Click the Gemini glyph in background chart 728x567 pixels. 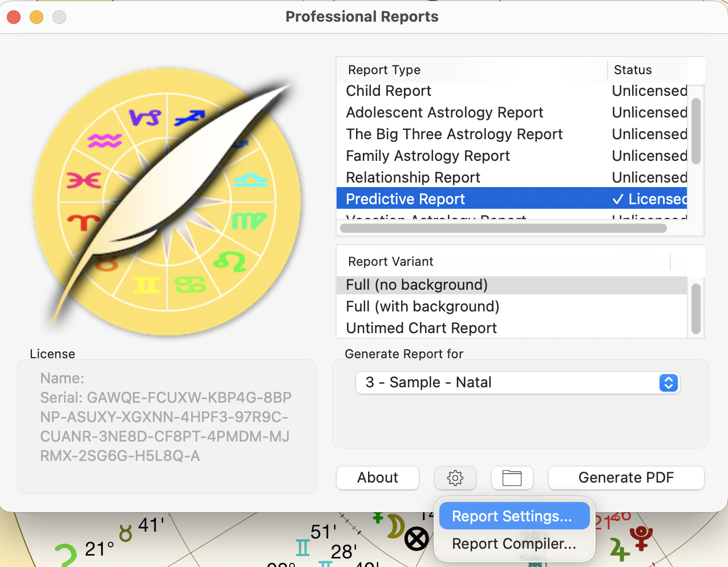(303, 548)
